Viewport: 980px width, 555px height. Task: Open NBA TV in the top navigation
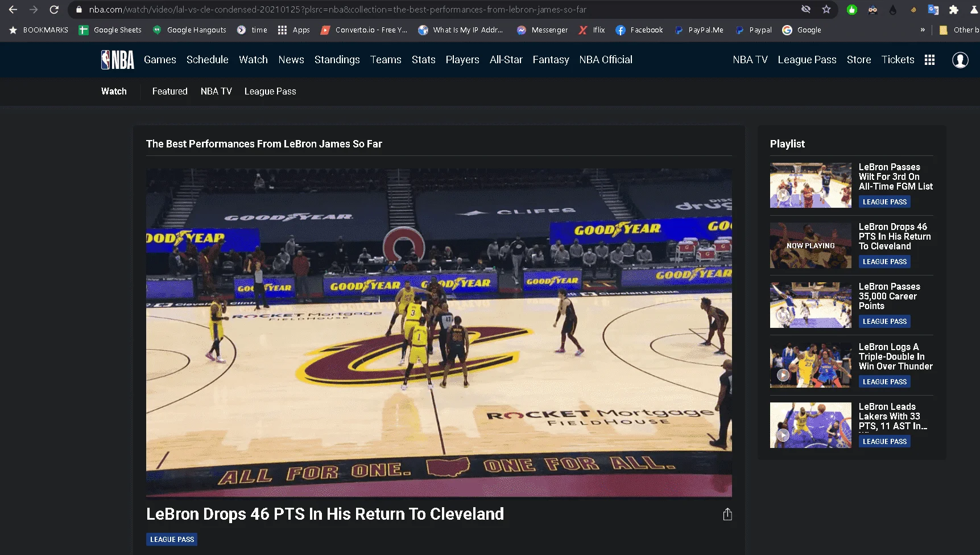[x=750, y=60]
